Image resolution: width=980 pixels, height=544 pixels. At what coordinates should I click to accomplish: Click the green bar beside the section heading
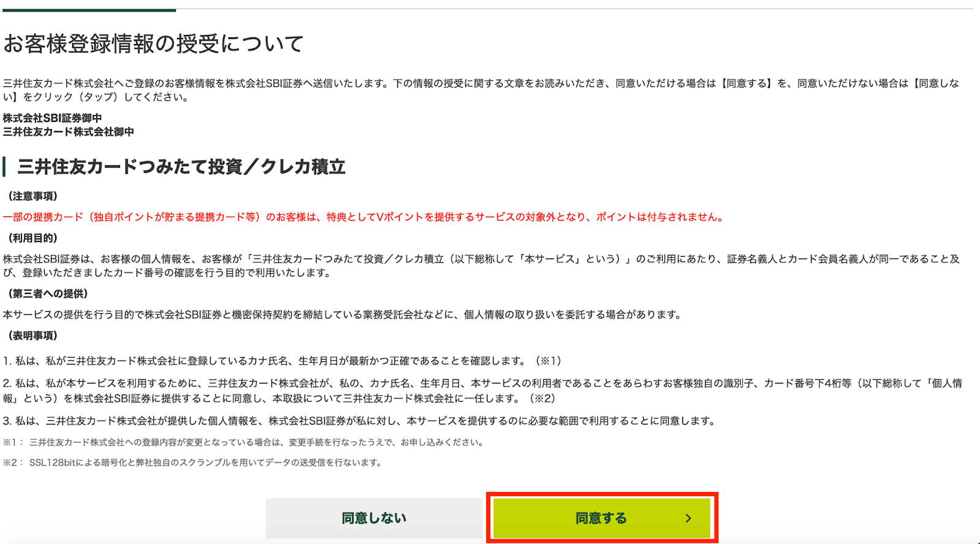pyautogui.click(x=4, y=167)
